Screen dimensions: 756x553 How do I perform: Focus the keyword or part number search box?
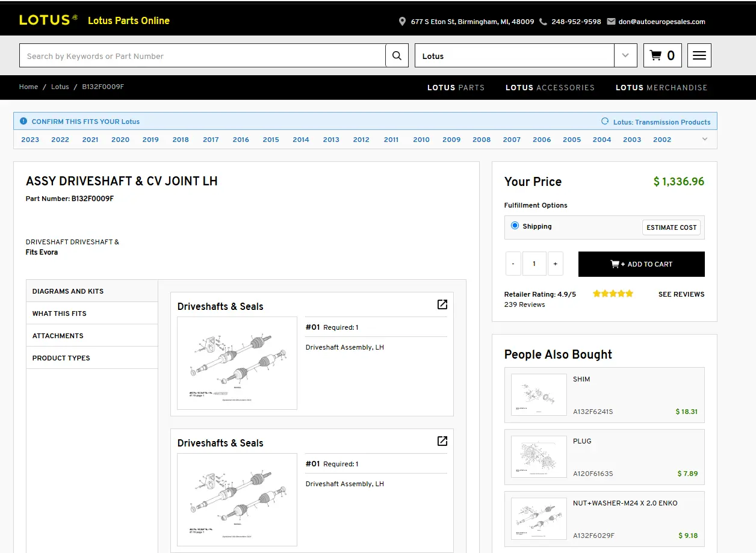click(202, 55)
